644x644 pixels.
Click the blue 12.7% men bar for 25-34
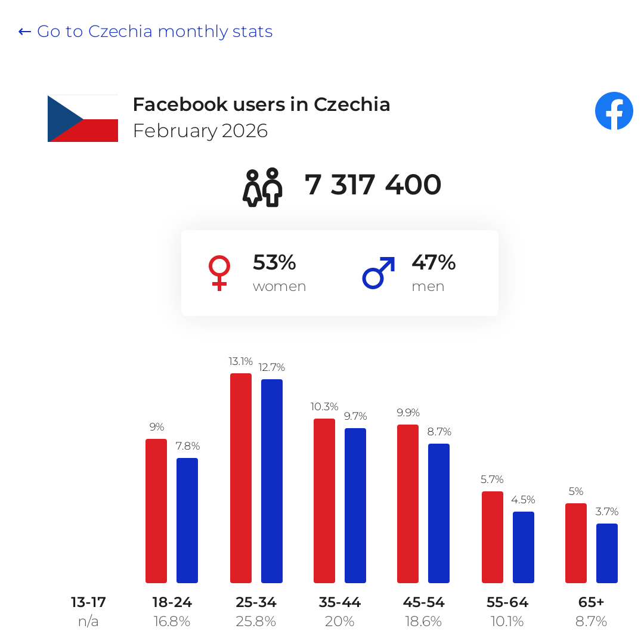pyautogui.click(x=272, y=481)
